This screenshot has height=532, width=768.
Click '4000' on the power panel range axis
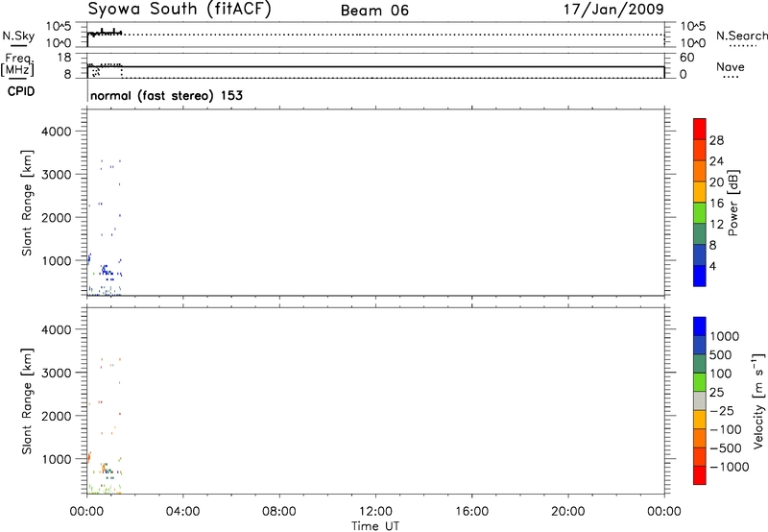pyautogui.click(x=57, y=132)
